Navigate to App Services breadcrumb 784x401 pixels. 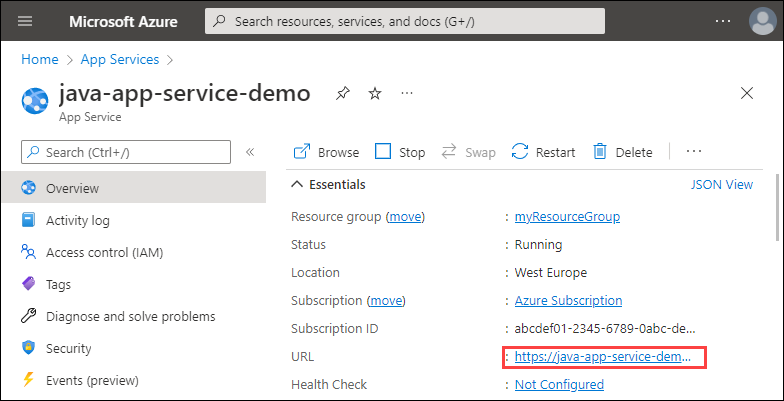pos(121,59)
